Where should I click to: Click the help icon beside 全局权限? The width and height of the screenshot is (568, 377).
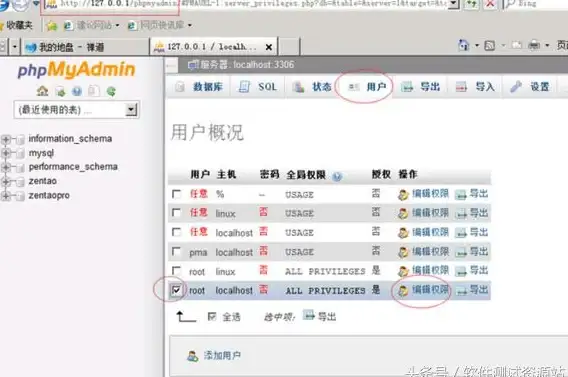[x=337, y=176]
